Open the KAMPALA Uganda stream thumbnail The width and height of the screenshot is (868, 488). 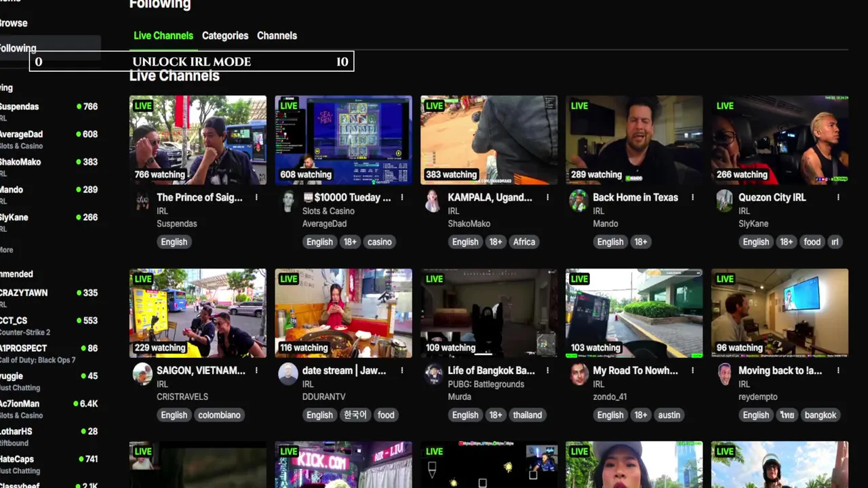[x=489, y=140]
